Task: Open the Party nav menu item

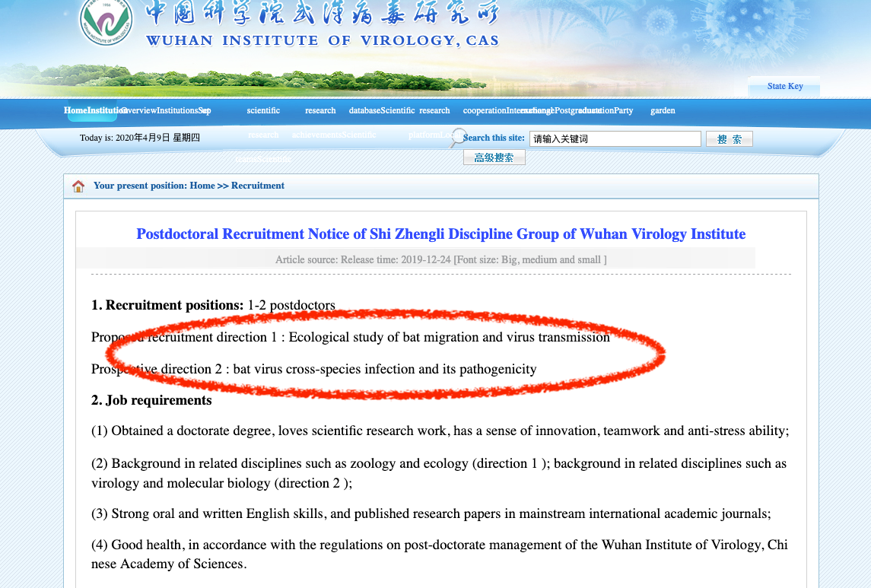Action: click(x=623, y=111)
